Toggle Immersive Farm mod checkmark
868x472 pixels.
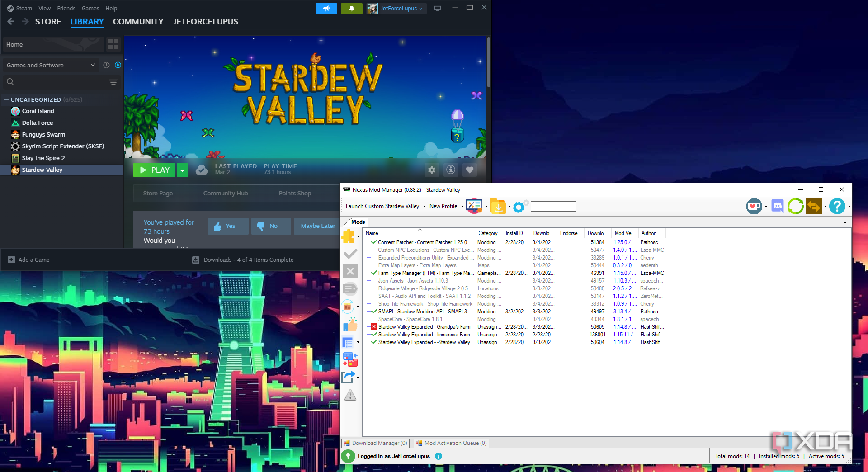[x=374, y=334]
